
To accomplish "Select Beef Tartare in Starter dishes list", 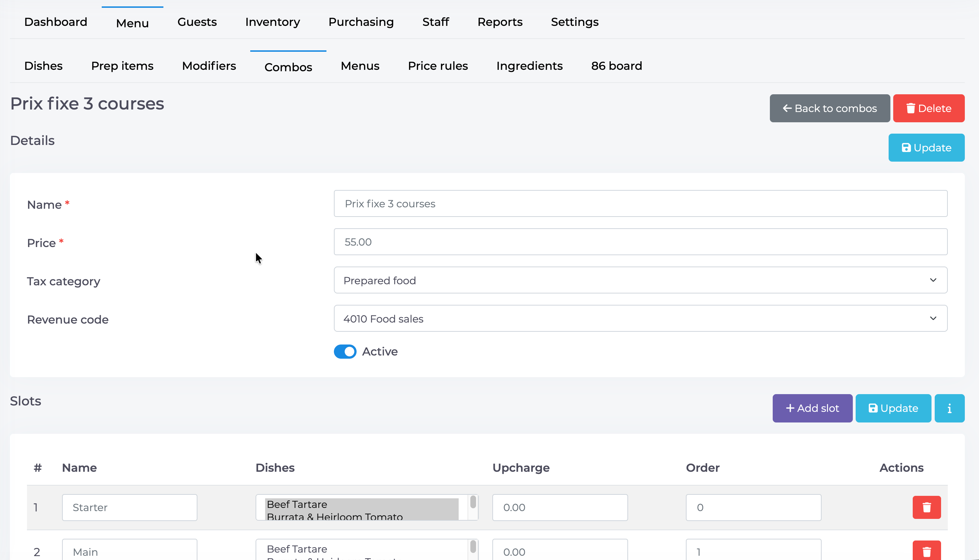I will click(x=362, y=504).
